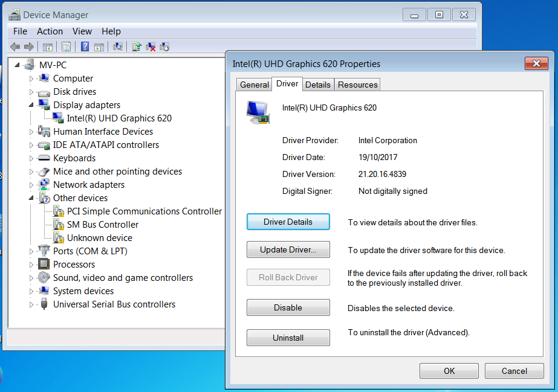Screen dimensions: 558x392
Task: Click the Uninstall toolbar icon with red X
Action: [151, 47]
